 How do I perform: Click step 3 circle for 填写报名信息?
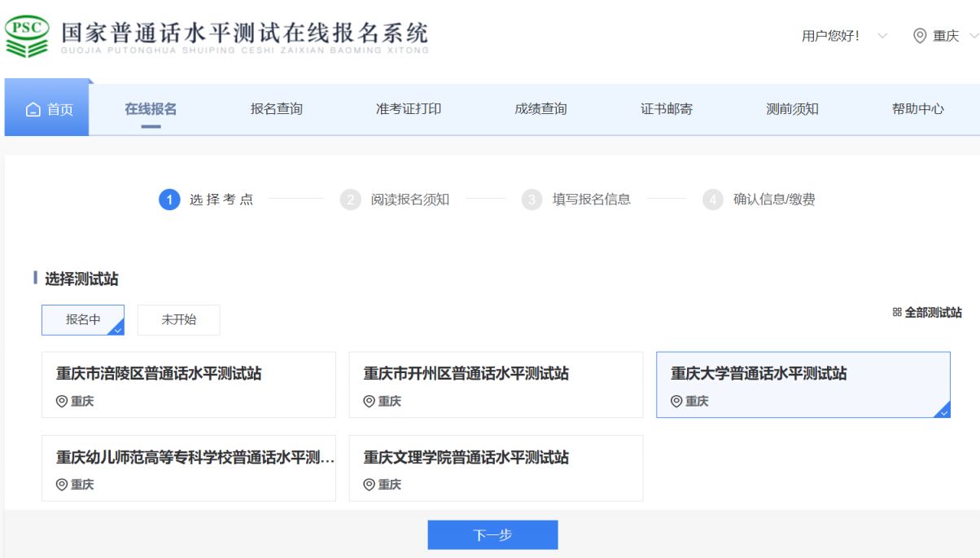pyautogui.click(x=532, y=200)
